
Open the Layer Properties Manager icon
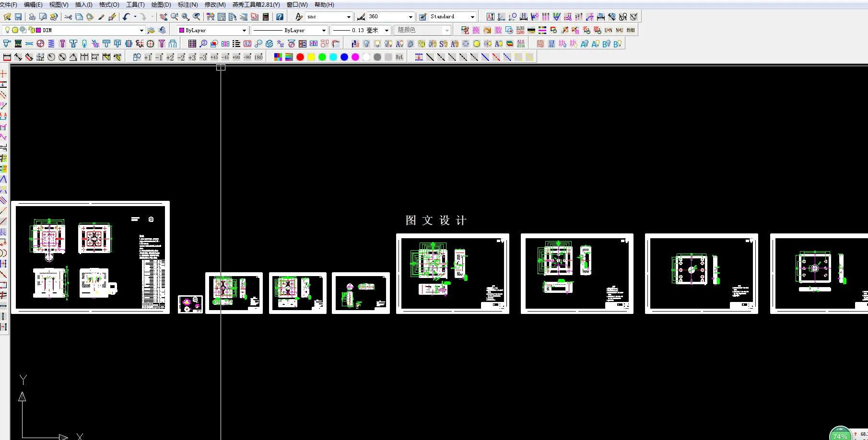click(151, 30)
